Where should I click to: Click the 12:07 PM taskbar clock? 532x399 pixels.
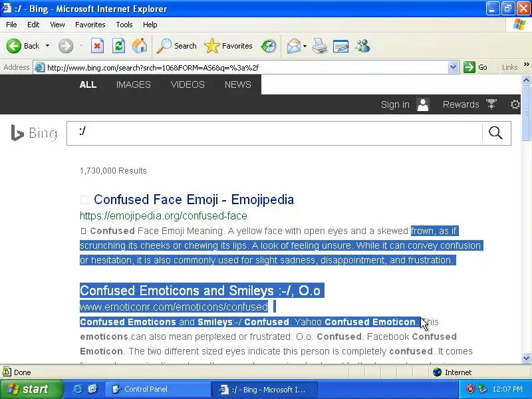pyautogui.click(x=507, y=389)
